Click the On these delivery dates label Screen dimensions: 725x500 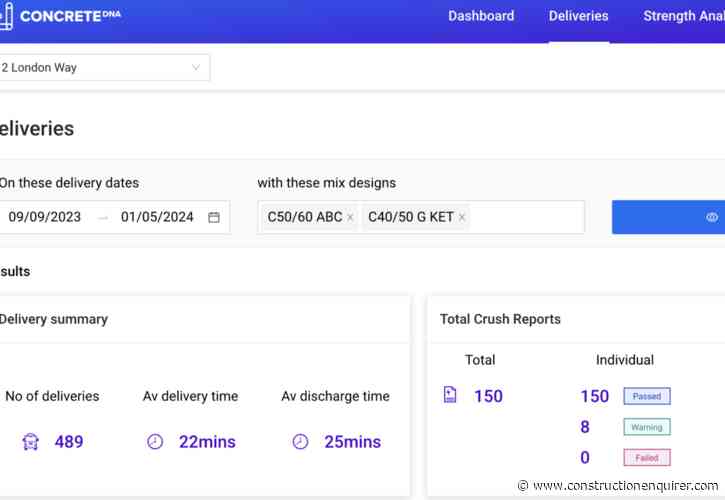coord(69,183)
